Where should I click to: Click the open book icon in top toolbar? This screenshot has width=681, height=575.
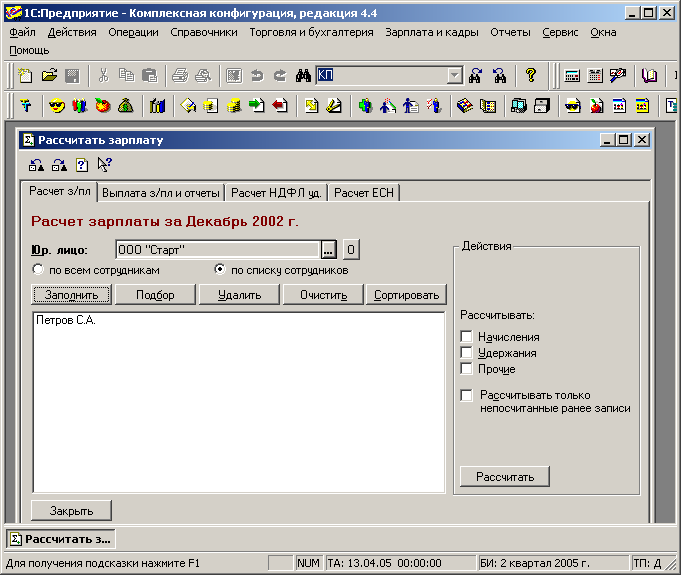[x=649, y=76]
